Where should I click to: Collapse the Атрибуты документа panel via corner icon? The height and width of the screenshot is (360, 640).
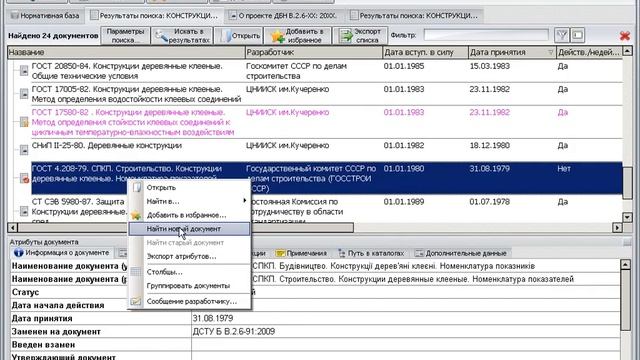pos(627,243)
